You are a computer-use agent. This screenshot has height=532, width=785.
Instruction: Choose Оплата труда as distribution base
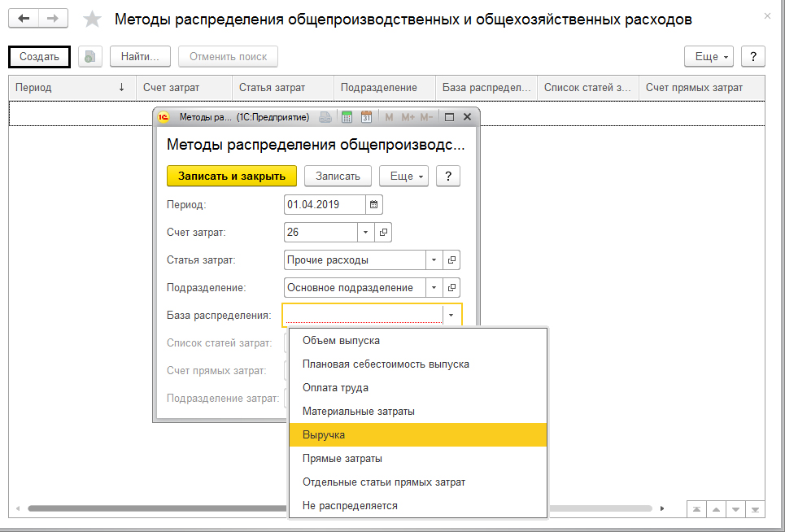tap(418, 388)
